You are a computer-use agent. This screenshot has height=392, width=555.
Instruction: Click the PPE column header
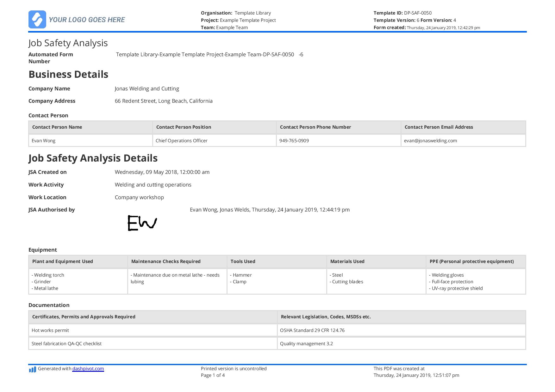point(471,261)
